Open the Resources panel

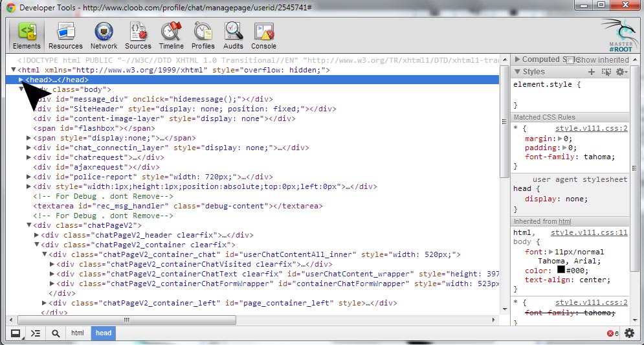65,36
